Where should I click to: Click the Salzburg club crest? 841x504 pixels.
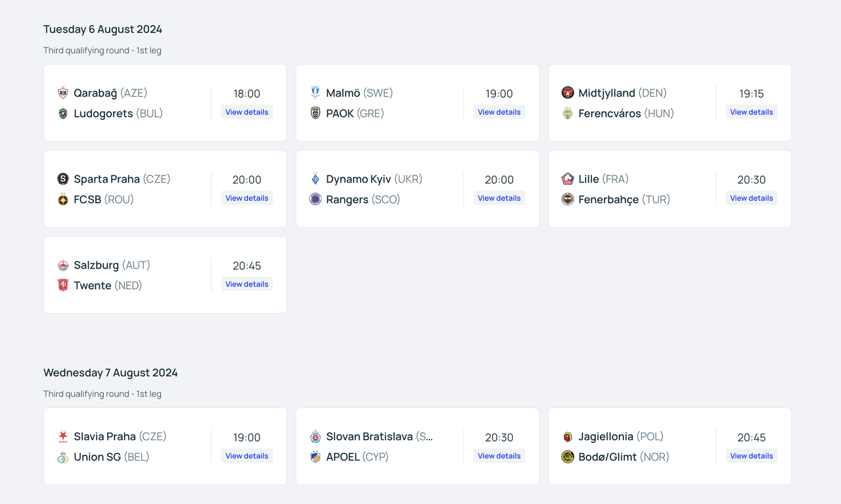(63, 265)
